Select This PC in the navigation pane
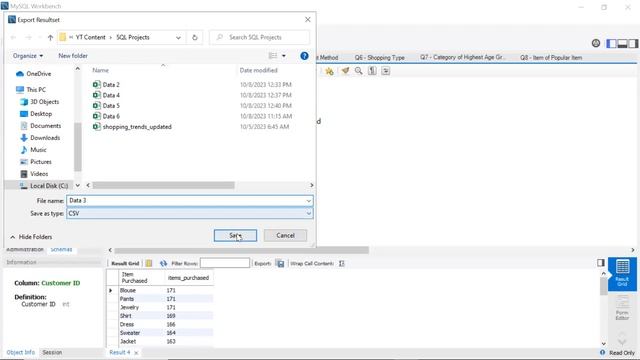Screen dimensions: 640x360 coord(31,90)
